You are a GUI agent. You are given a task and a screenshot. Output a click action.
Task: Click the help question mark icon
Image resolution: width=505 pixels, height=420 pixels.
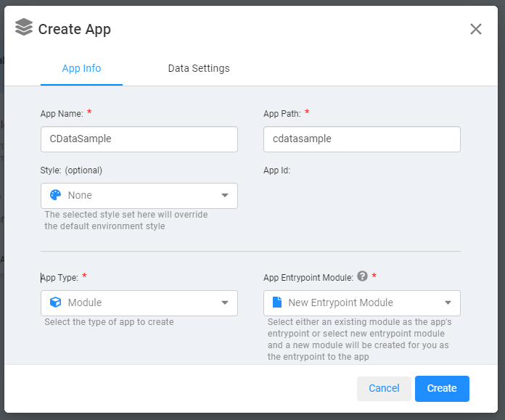click(363, 276)
